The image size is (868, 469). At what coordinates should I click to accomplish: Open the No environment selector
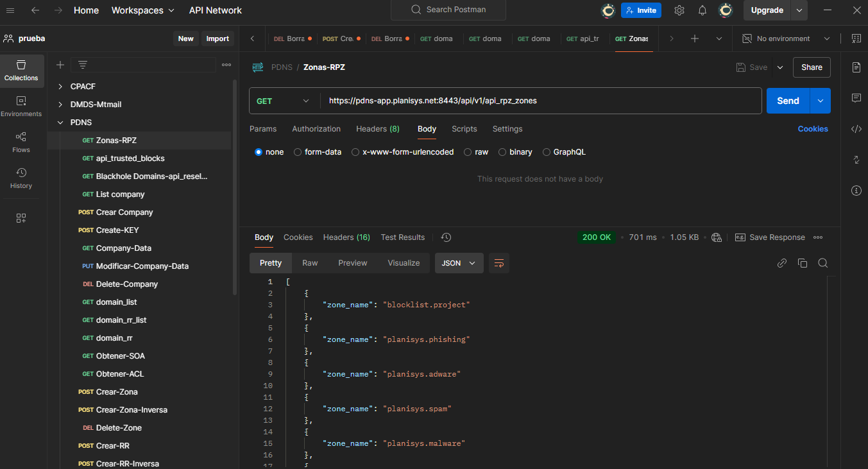click(787, 38)
